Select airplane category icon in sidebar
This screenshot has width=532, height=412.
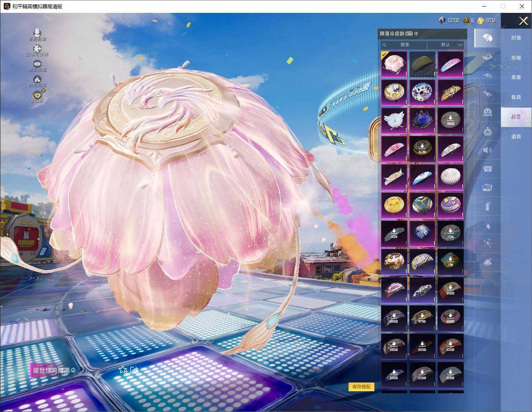tap(487, 94)
